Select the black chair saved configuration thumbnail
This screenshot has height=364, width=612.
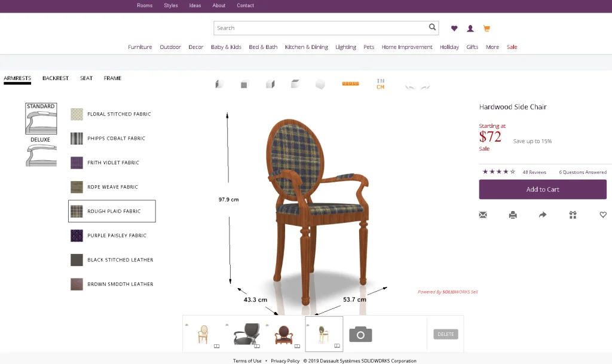(246, 334)
